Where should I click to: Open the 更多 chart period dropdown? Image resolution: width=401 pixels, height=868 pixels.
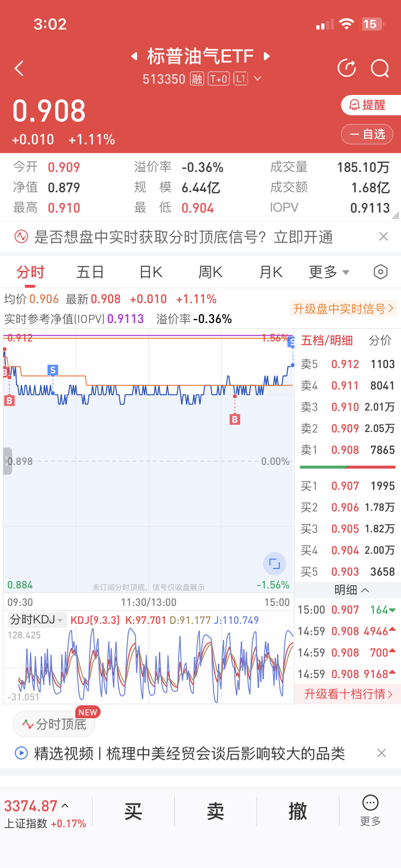[329, 272]
